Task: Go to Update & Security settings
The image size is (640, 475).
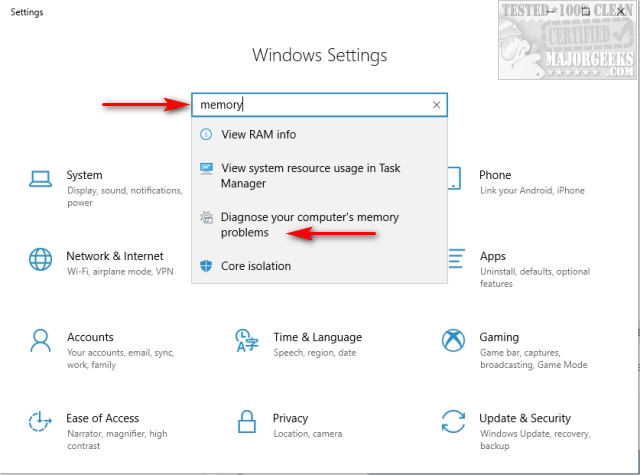Action: tap(525, 418)
